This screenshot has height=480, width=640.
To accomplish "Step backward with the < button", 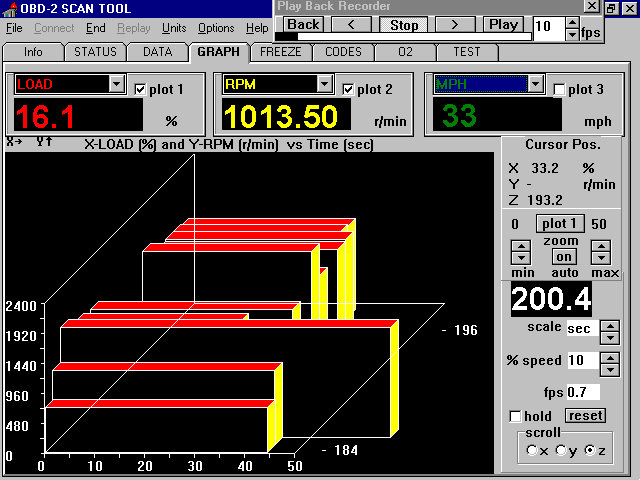I will point(351,24).
